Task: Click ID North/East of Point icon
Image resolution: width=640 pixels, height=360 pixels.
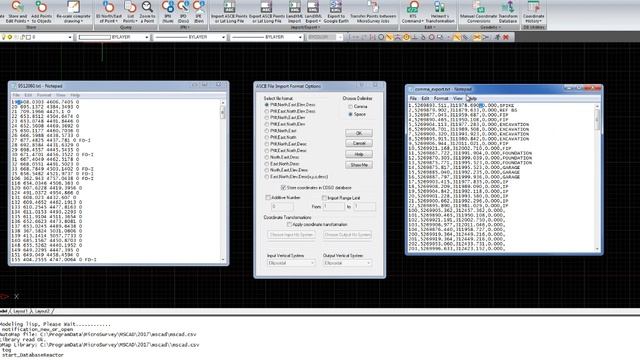Action: 109,12
